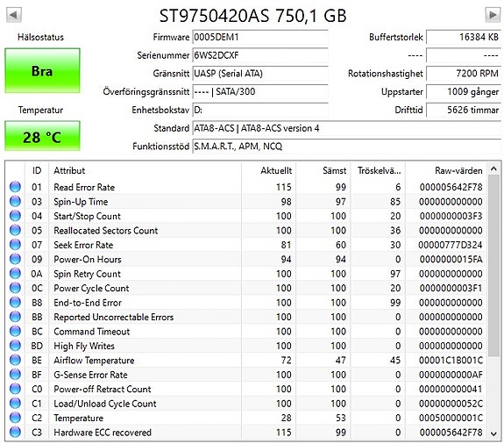
Task: Click the Raw-värden column header
Action: click(446, 170)
